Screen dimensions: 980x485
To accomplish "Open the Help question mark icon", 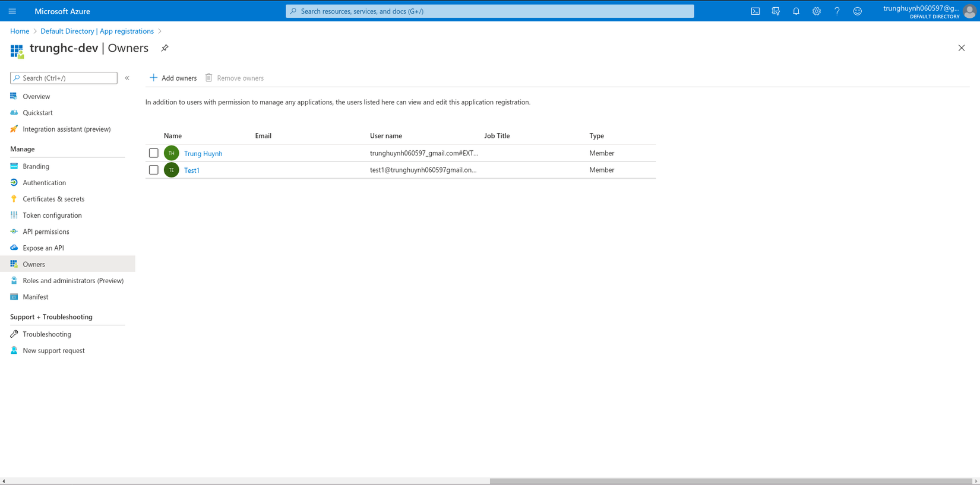I will 837,11.
